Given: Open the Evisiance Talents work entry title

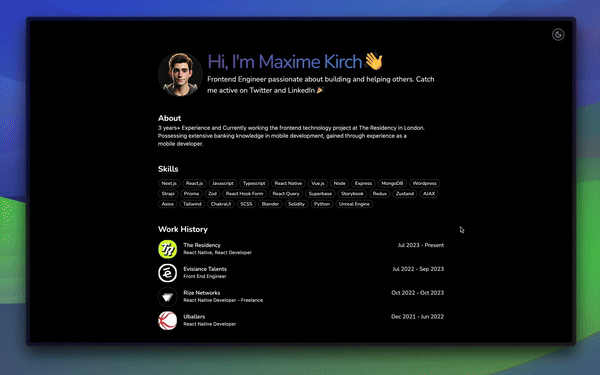Looking at the screenshot, I should pos(205,269).
